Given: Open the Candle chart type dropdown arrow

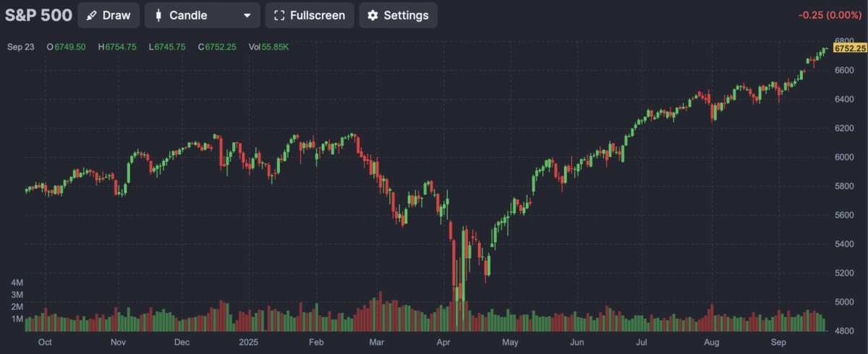Looking at the screenshot, I should point(247,15).
